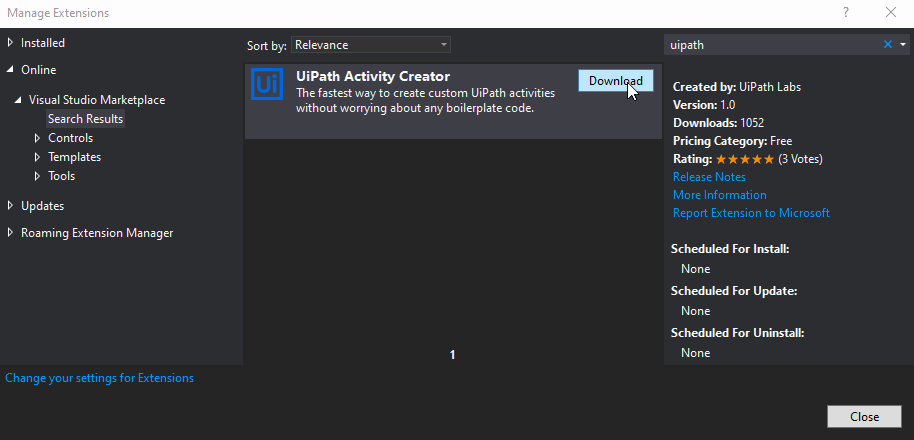Select the Controls tree item
914x440 pixels.
tap(71, 138)
